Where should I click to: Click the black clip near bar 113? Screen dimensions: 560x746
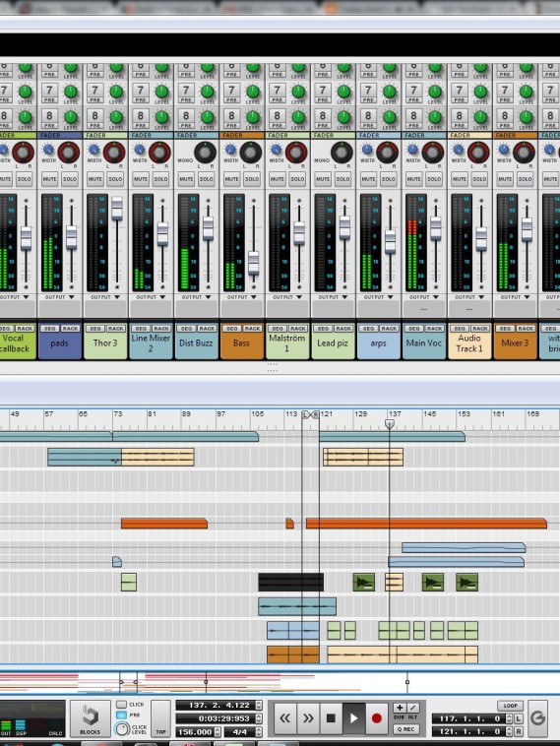click(x=290, y=583)
